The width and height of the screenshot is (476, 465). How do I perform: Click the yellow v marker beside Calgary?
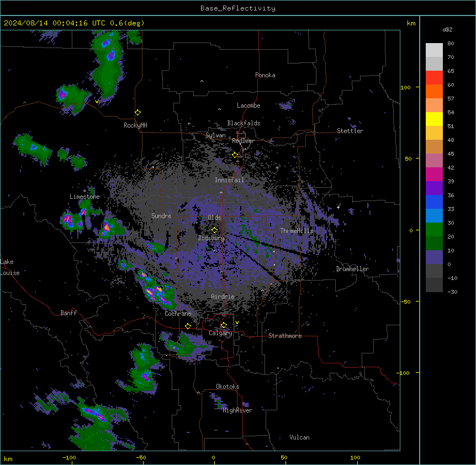237,323
